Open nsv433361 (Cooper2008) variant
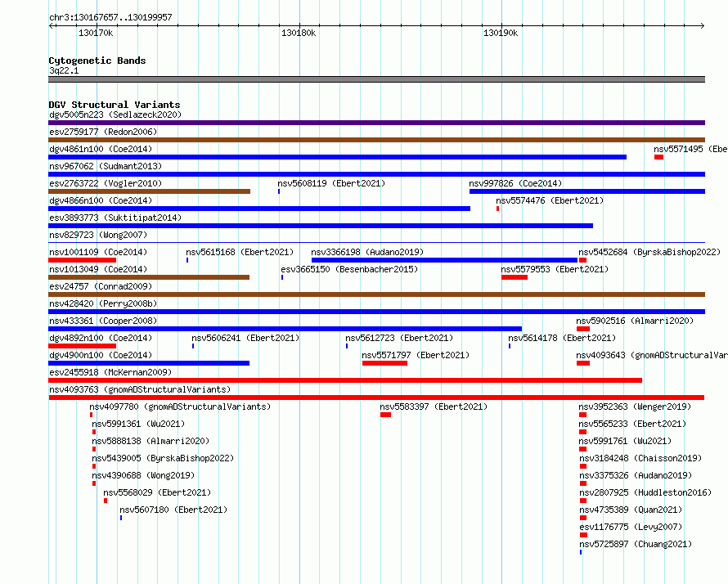This screenshot has width=728, height=584. click(103, 321)
